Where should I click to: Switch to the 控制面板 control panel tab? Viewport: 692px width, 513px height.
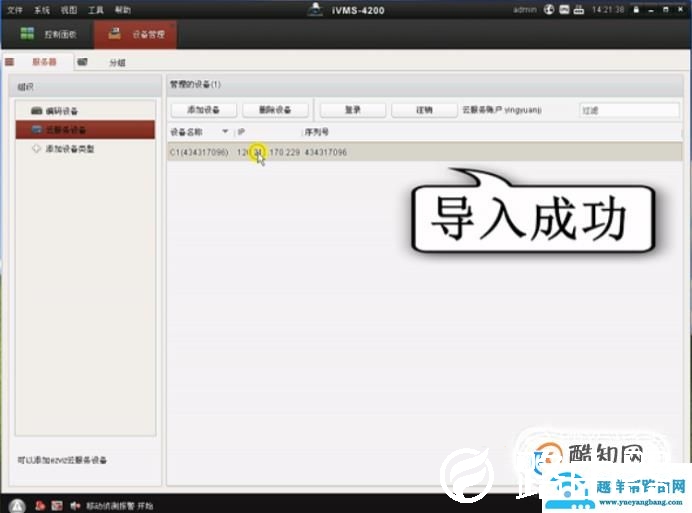(x=48, y=34)
